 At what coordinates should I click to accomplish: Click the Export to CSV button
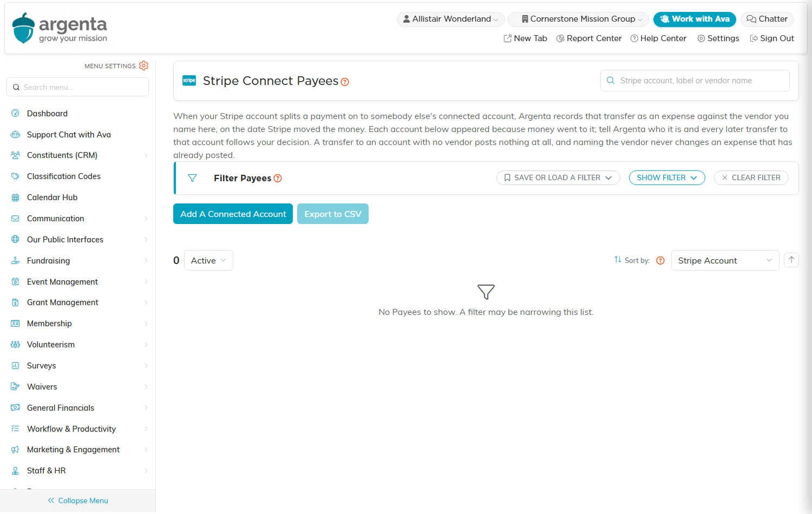[333, 214]
